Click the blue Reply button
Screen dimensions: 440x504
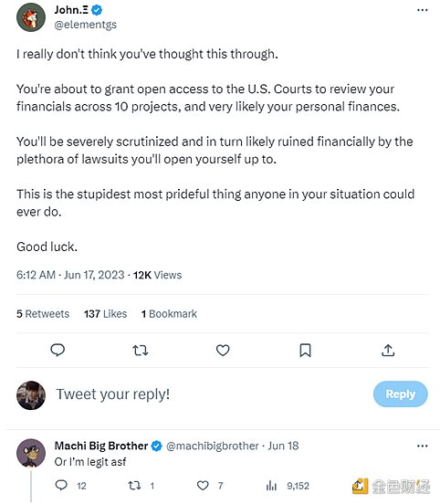[x=401, y=394]
